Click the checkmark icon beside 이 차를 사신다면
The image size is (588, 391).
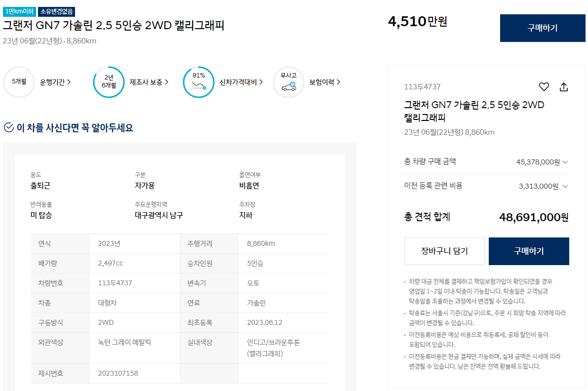(8, 127)
